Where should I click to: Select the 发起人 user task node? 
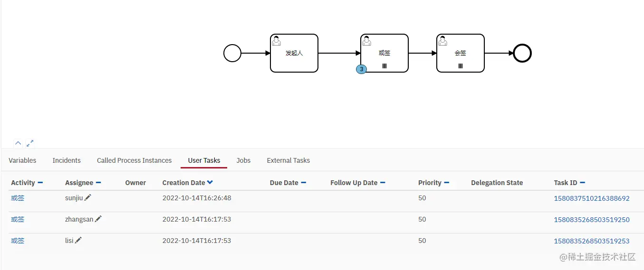click(x=294, y=53)
